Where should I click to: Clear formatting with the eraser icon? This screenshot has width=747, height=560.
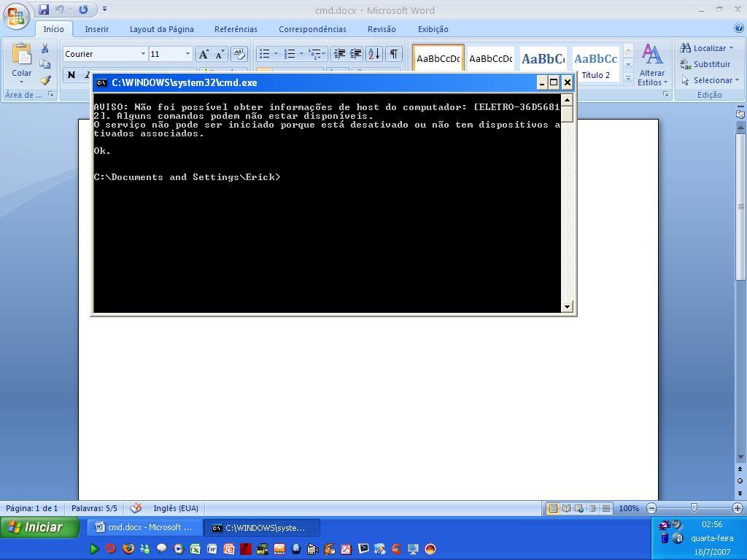[239, 54]
